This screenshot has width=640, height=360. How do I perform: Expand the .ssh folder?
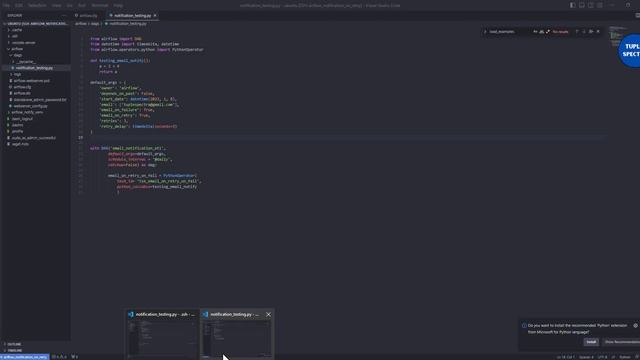pos(14,36)
